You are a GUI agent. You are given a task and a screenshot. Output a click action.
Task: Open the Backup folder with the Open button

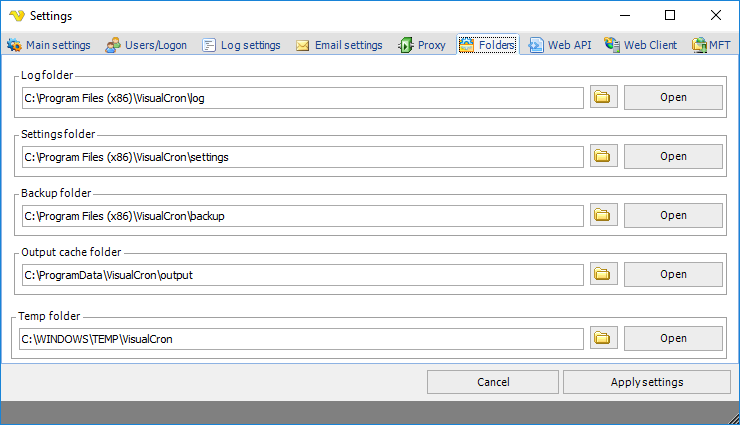coord(673,215)
